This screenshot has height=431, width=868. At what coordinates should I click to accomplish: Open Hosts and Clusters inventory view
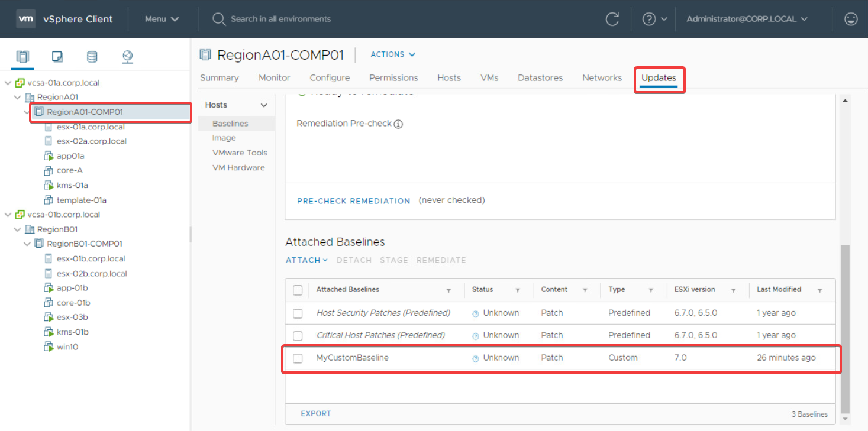[22, 57]
